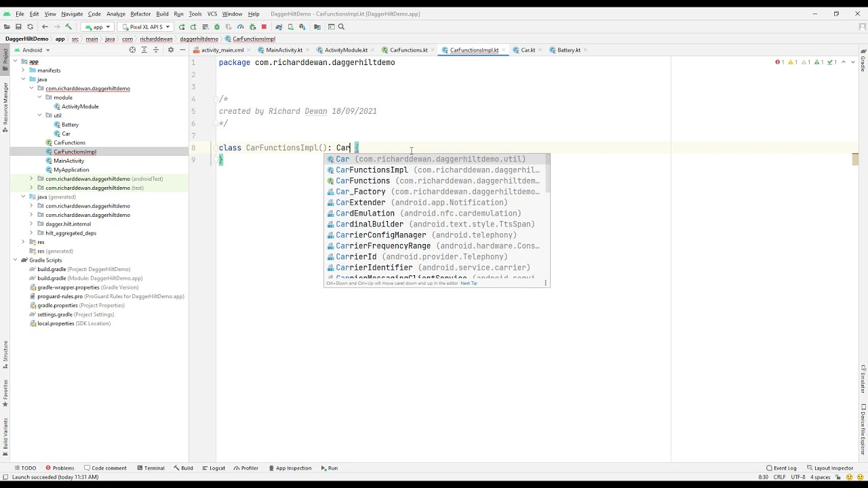This screenshot has height=488, width=868.
Task: Navigate back with the left arrow
Action: (x=45, y=27)
